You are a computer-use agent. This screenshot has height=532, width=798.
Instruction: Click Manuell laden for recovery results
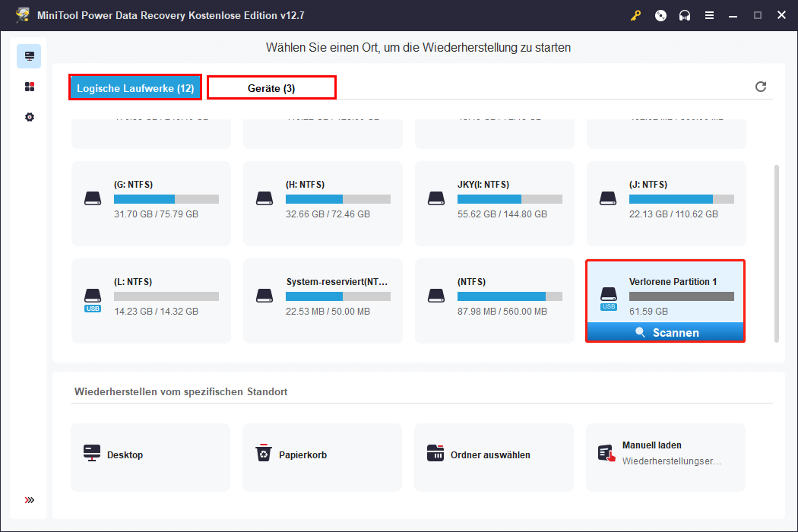[665, 457]
